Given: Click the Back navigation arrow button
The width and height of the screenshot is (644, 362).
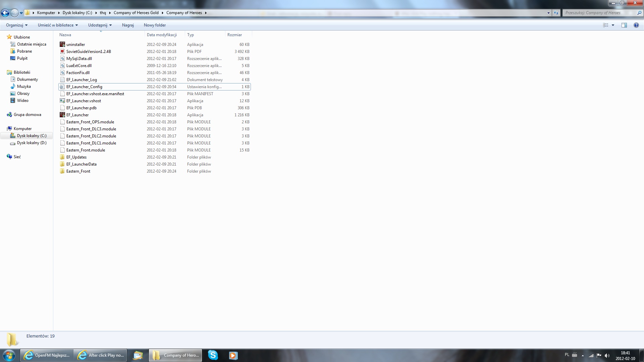Looking at the screenshot, I should coord(5,13).
